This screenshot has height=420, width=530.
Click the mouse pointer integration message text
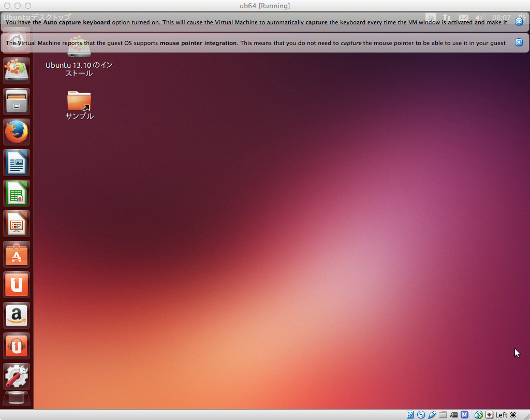[256, 43]
